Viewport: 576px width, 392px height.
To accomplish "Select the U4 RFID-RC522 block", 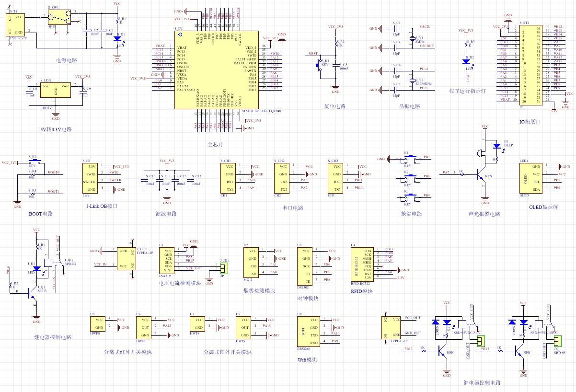I will click(x=363, y=264).
